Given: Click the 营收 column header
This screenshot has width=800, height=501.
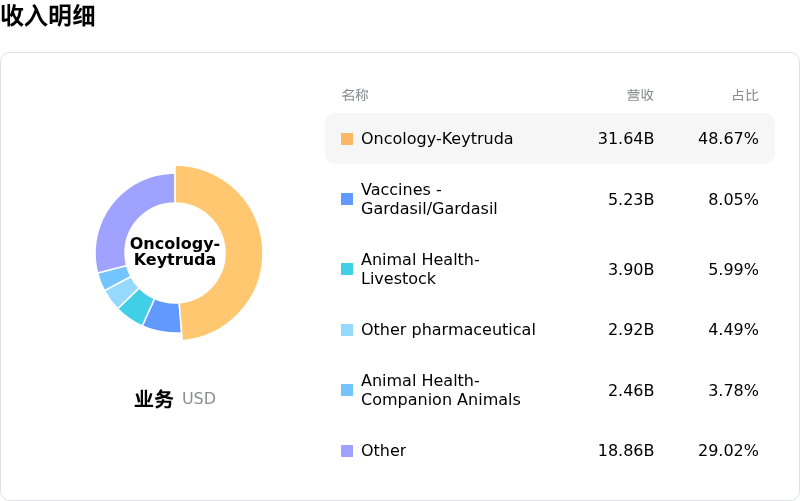Looking at the screenshot, I should coord(640,96).
